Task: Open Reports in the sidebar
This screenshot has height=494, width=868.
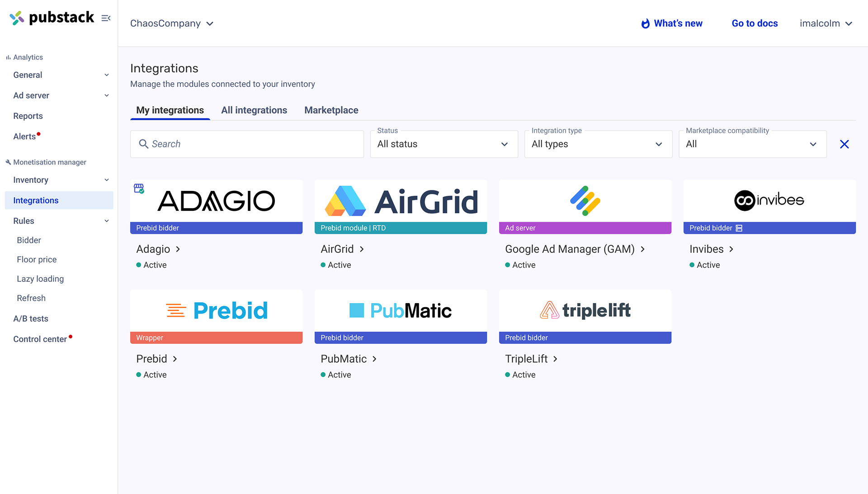Action: coord(28,116)
